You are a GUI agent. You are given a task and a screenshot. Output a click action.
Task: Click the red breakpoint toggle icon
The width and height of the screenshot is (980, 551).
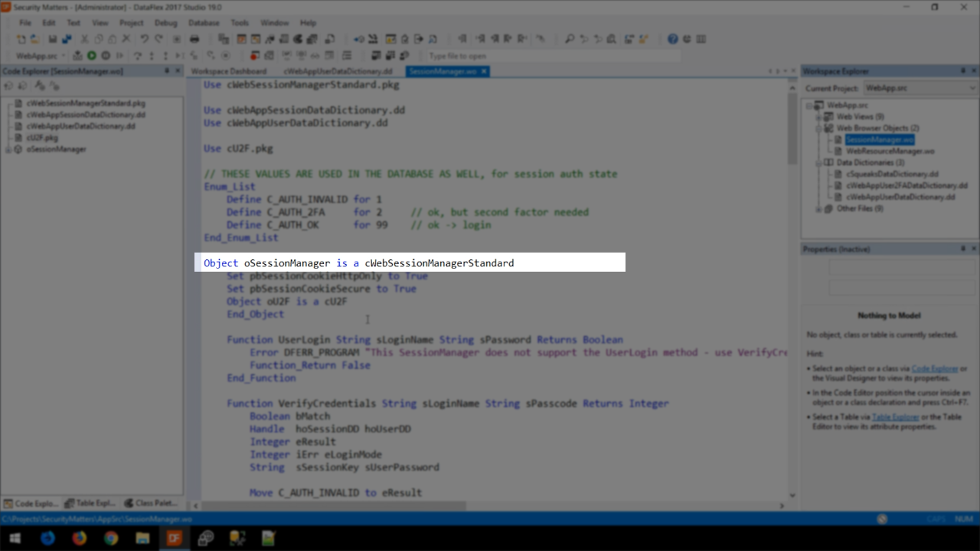[x=254, y=56]
